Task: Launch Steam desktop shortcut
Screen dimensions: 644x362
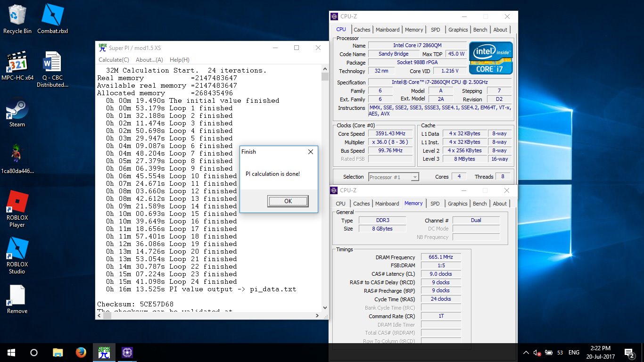Action: [17, 113]
